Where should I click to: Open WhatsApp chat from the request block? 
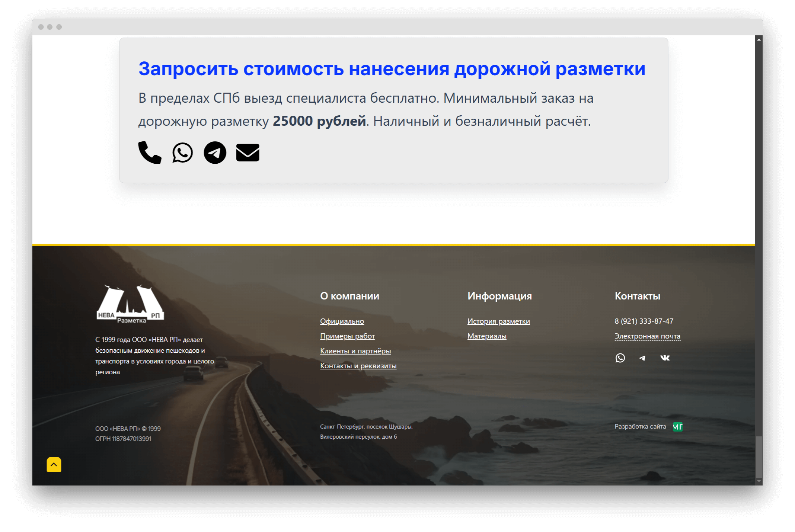(x=183, y=152)
